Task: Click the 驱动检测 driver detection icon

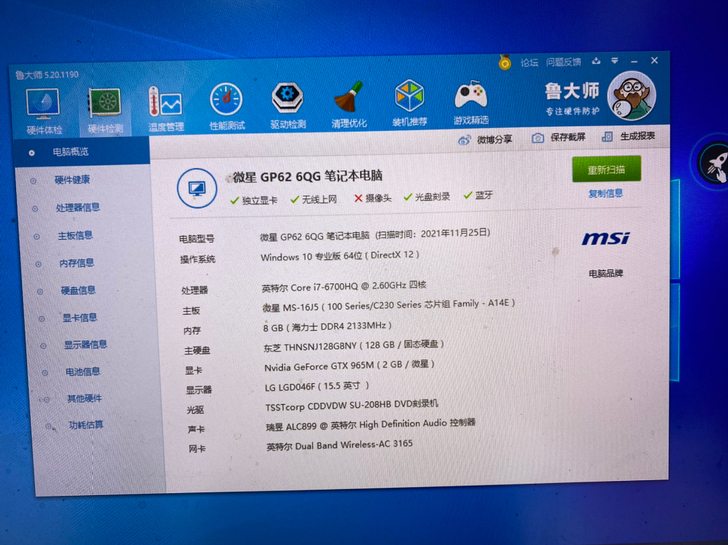Action: 288,103
